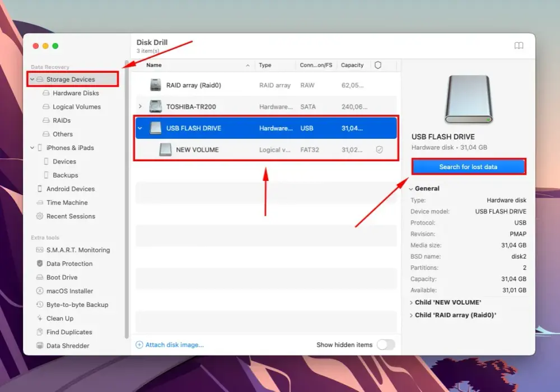
Task: Click the RAIDs sidebar icon
Action: pos(46,120)
